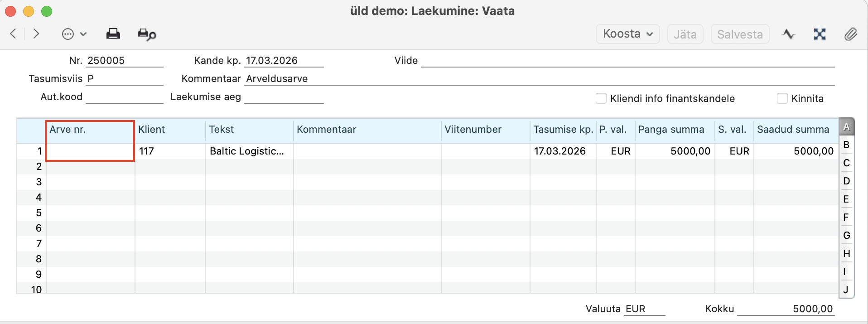The height and width of the screenshot is (324, 868).
Task: Click the Viide input field
Action: click(627, 61)
